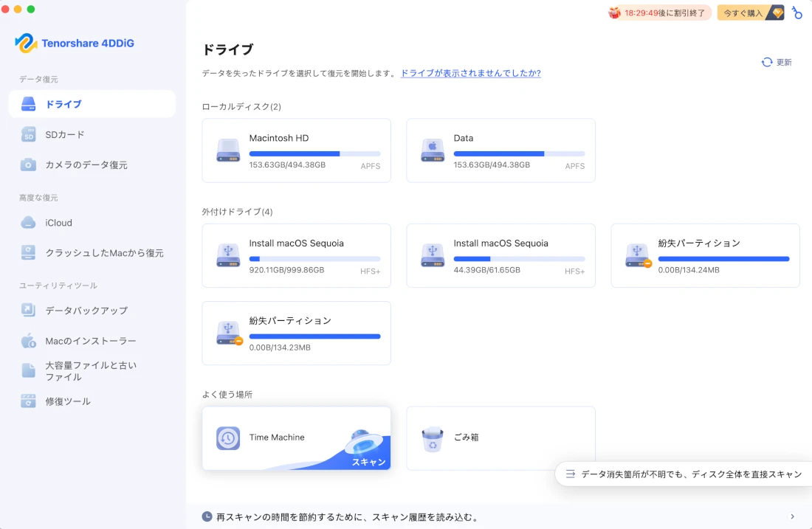The width and height of the screenshot is (812, 529).
Task: Click the カメラのデータ復元 camera icon
Action: point(28,165)
